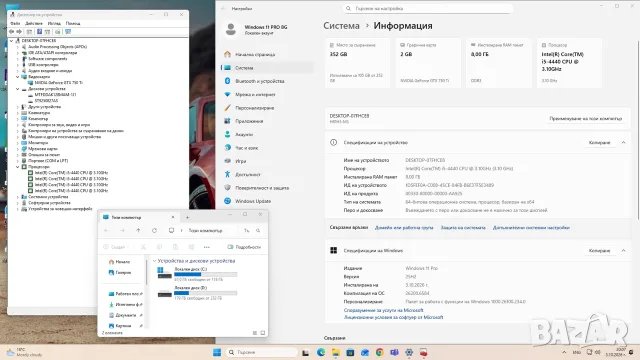This screenshot has height=360, width=640.
Task: Open Игри settings
Action: pyautogui.click(x=268, y=161)
